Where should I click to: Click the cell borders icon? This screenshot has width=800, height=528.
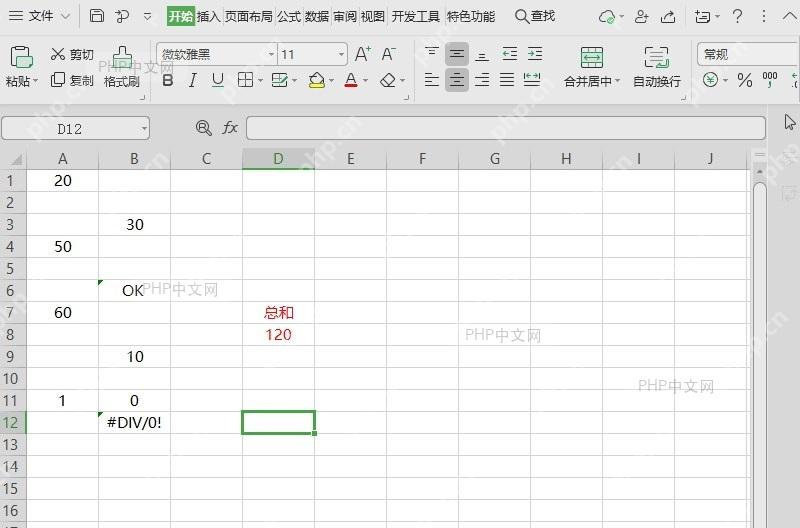245,80
